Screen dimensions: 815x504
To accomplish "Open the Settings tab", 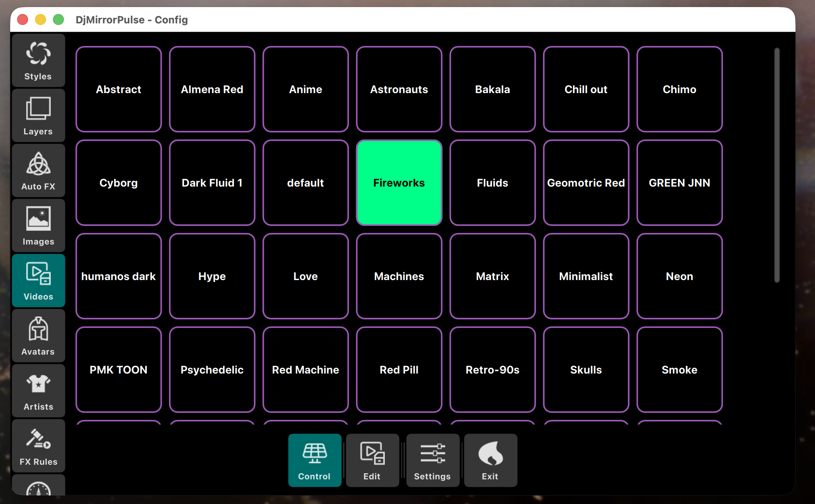I will coord(432,460).
